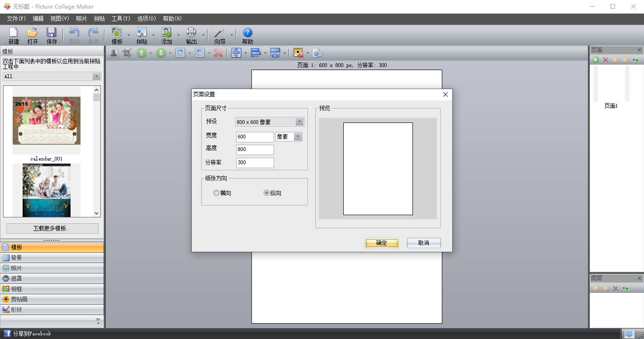644x339 pixels.
Task: Select the landscape (横向) orientation radio
Action: click(216, 193)
